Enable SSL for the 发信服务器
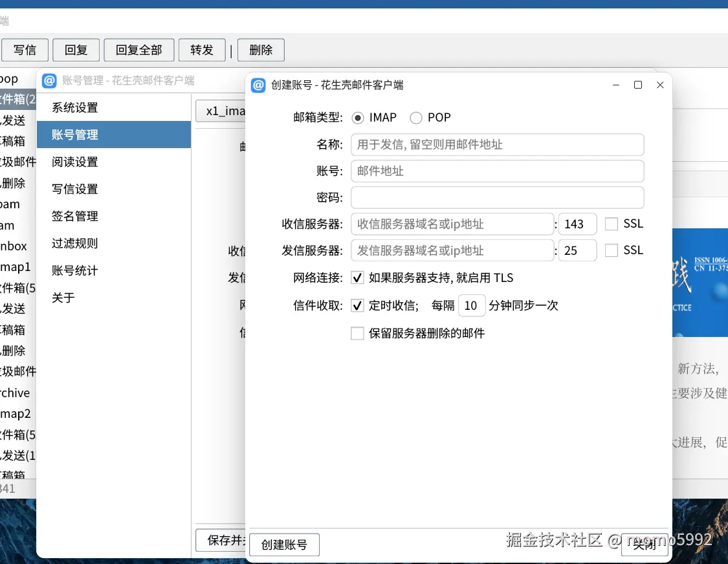Viewport: 728px width, 564px height. pyautogui.click(x=611, y=250)
